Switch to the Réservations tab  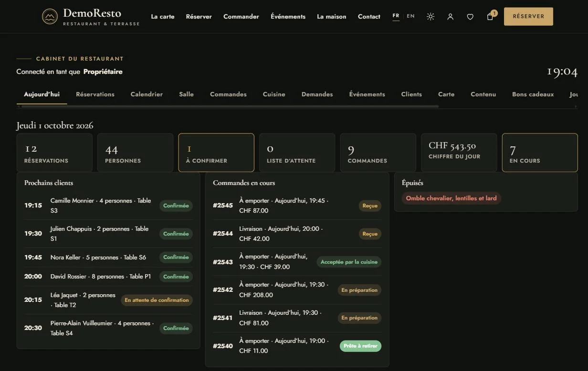tap(95, 94)
